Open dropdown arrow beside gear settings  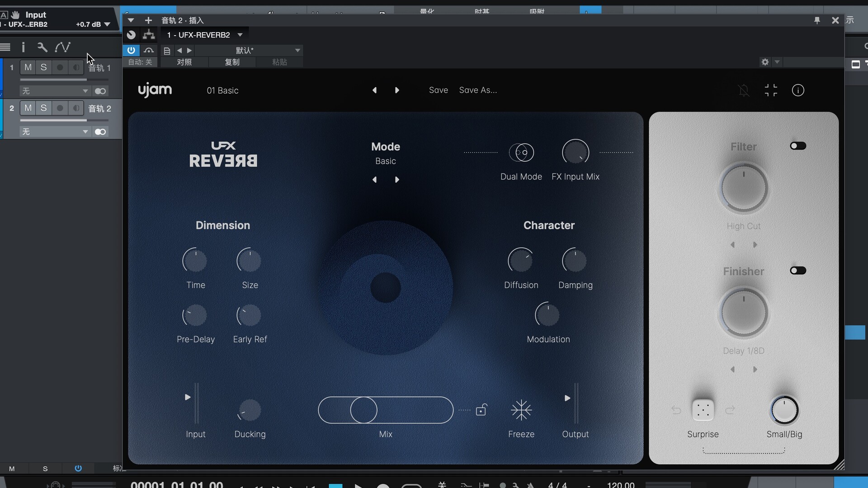777,62
